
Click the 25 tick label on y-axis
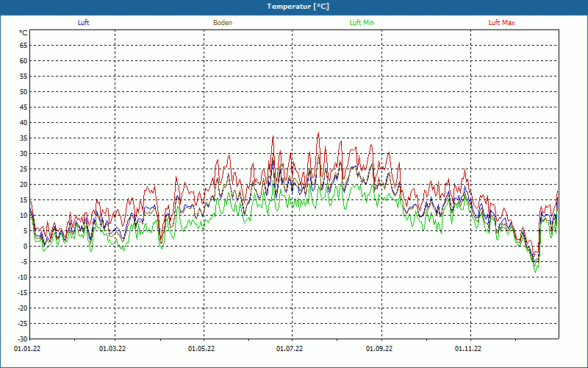pyautogui.click(x=23, y=169)
